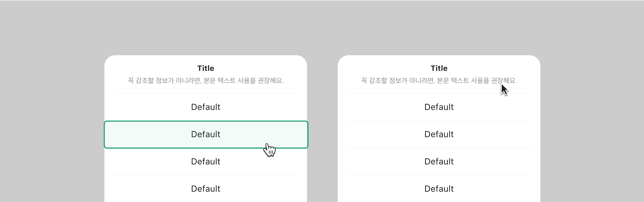644x202 pixels.
Task: Click the Title heading of the right card
Action: [439, 68]
